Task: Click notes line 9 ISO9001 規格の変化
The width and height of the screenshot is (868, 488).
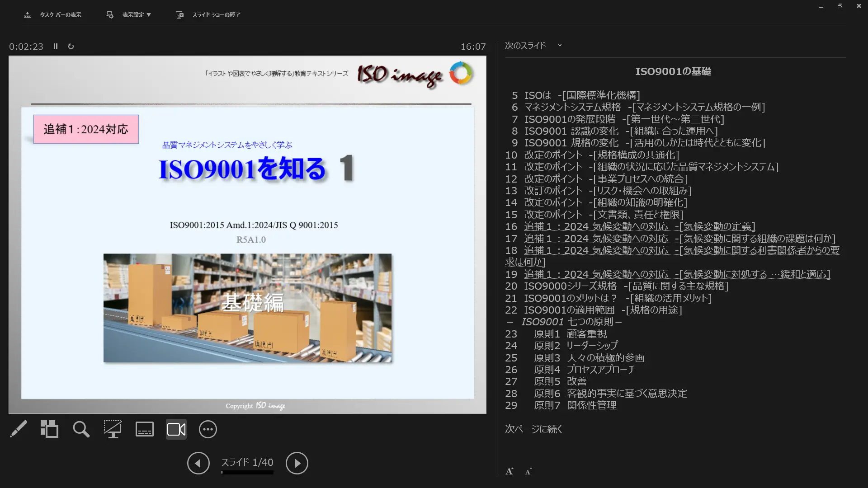Action: coord(638,143)
